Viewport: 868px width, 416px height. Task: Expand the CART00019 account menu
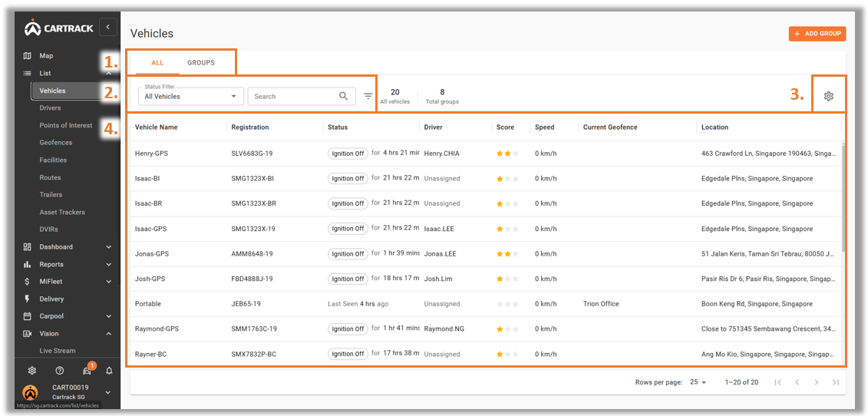coord(108,392)
